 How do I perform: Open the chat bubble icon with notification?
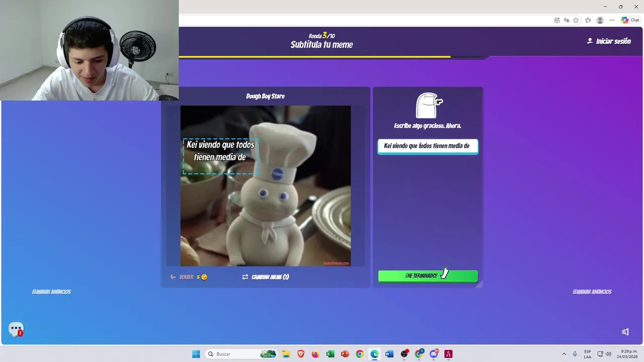point(16,329)
